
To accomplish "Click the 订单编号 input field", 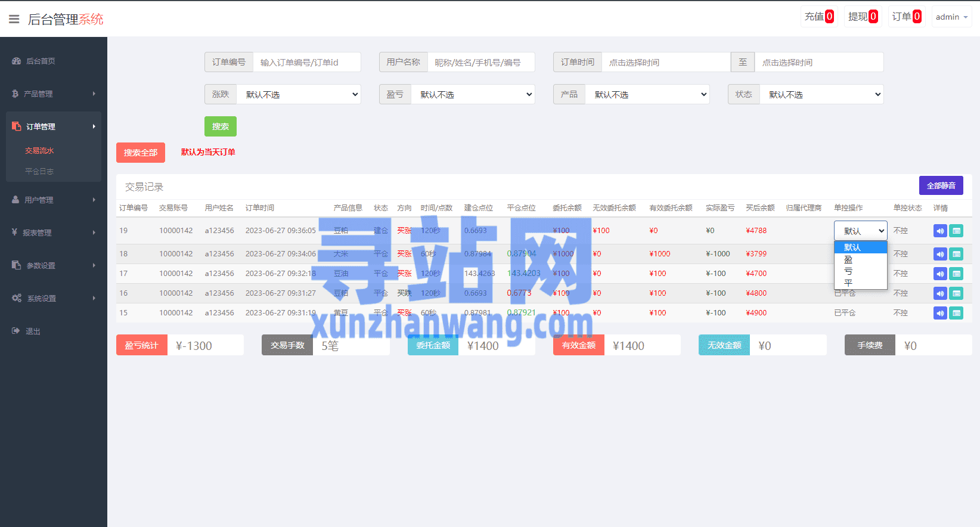I will [x=306, y=62].
